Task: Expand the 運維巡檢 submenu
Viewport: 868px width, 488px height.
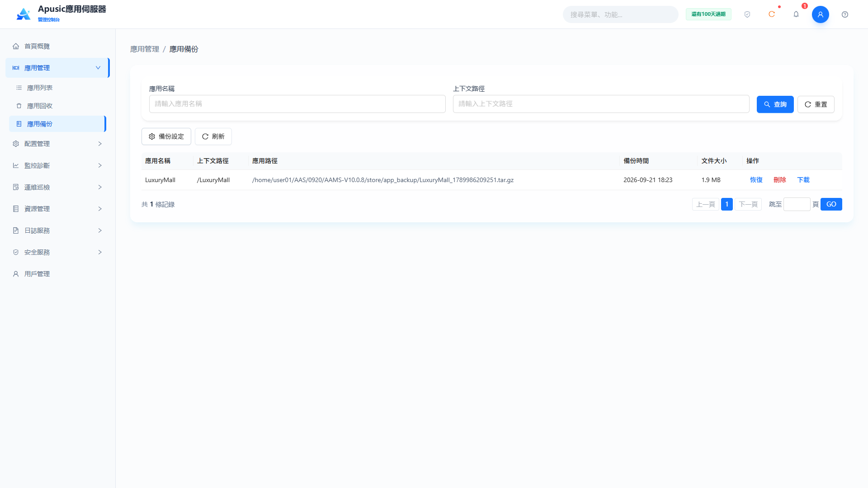Action: pyautogui.click(x=57, y=187)
